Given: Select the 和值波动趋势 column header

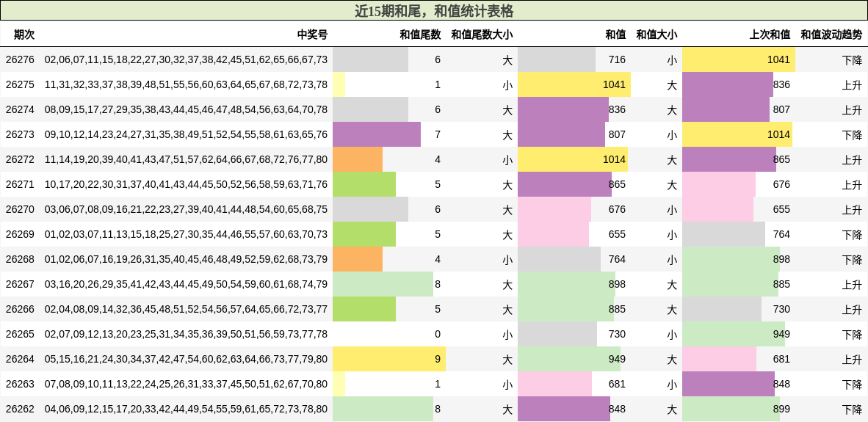Looking at the screenshot, I should [831, 34].
